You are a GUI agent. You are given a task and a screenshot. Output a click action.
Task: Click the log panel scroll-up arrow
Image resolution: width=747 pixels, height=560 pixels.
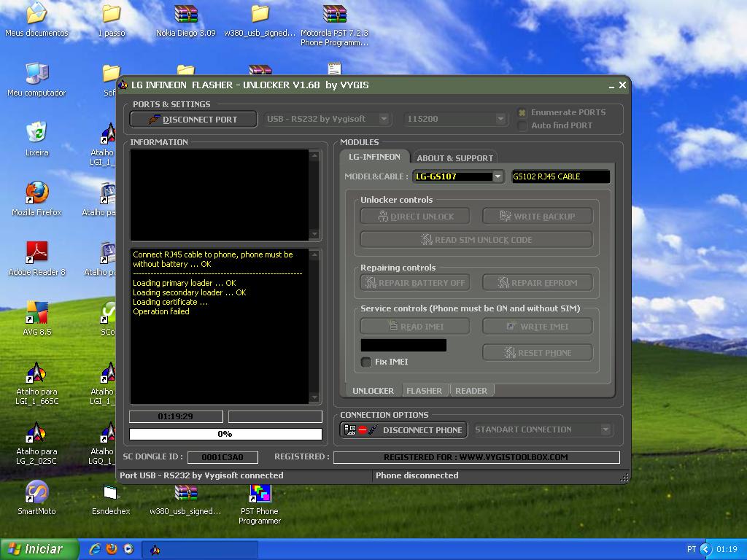(x=314, y=254)
